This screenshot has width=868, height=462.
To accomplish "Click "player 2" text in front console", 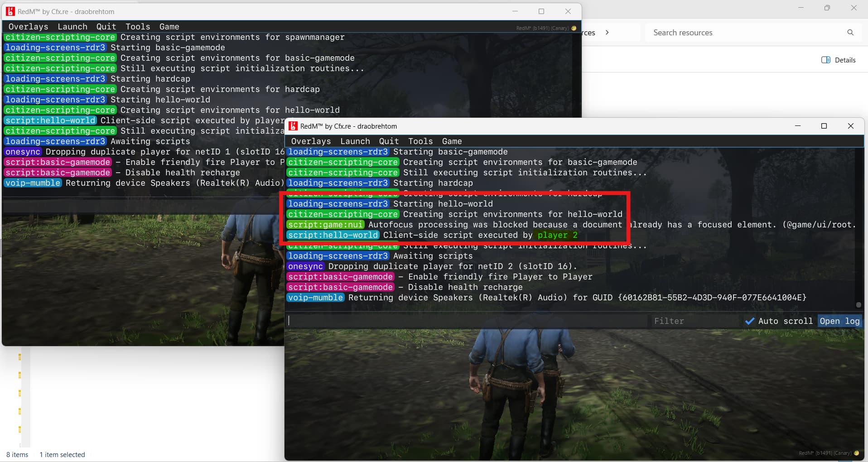I will point(557,235).
